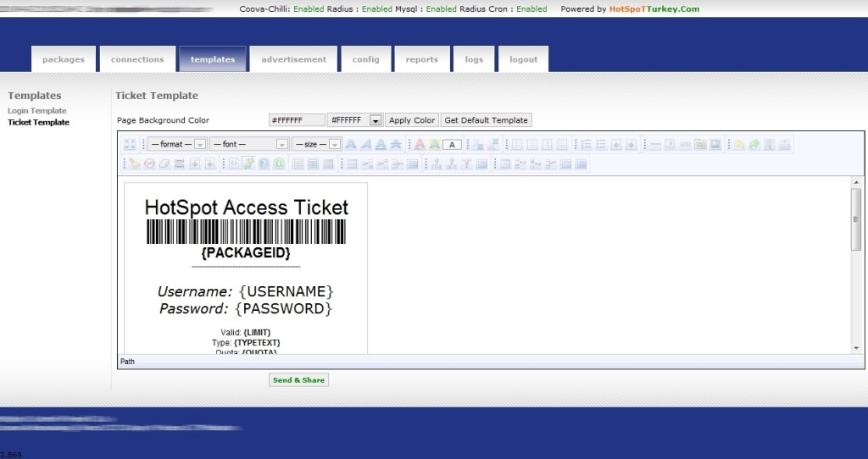Justify text in the editor
868x459 pixels.
(562, 144)
